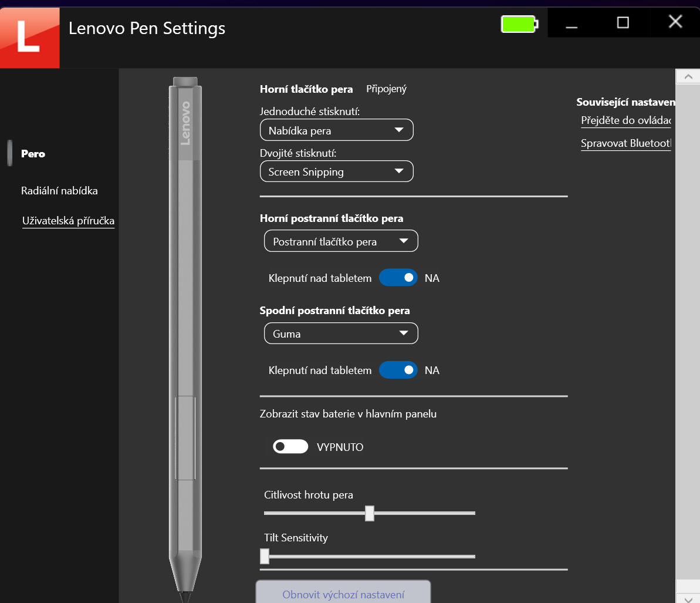700x603 pixels.
Task: Close the Lenovo Pen Settings window
Action: point(675,22)
